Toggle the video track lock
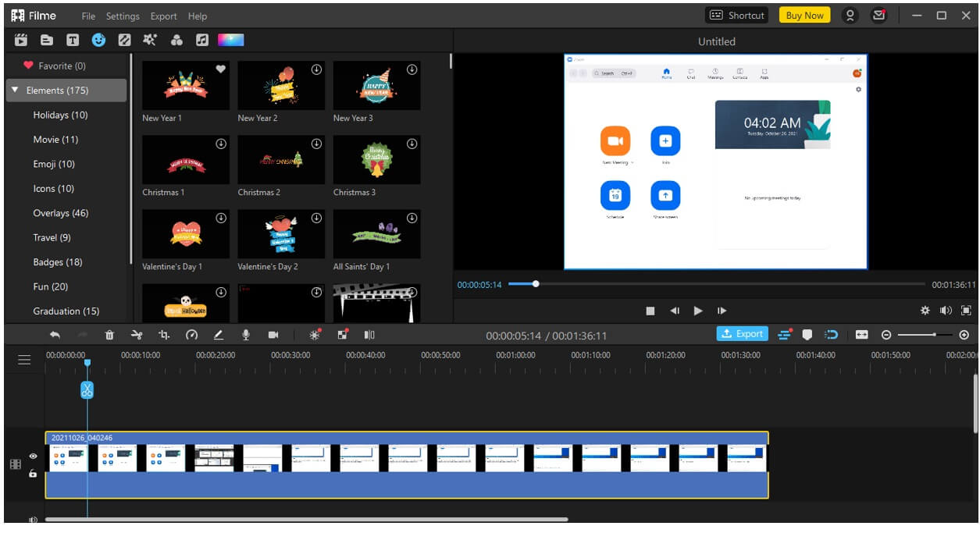 33,473
